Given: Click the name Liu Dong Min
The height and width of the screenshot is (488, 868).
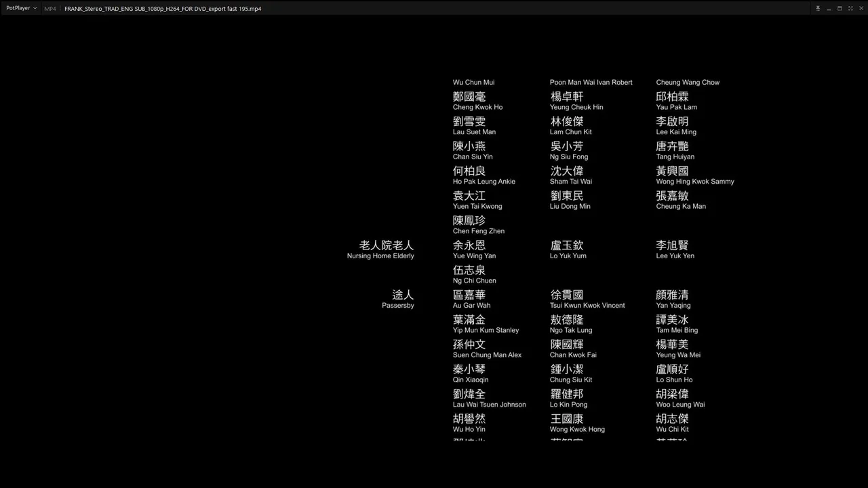Looking at the screenshot, I should (x=570, y=207).
